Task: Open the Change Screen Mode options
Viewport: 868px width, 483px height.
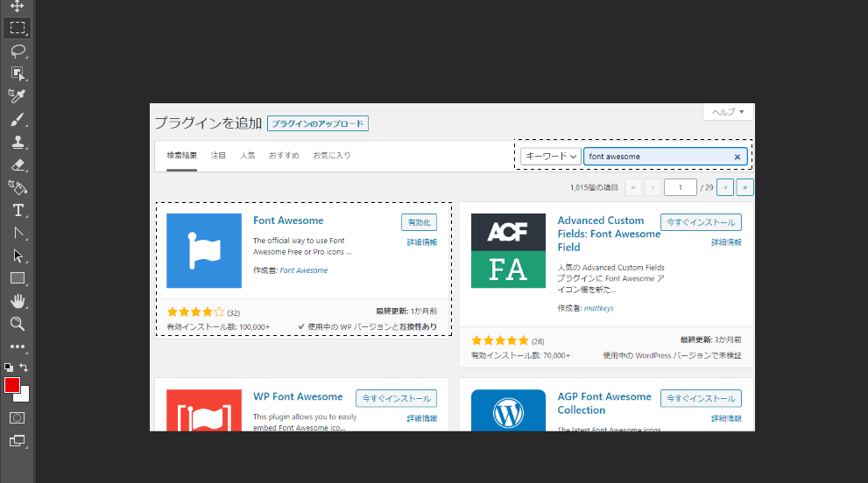Action: tap(17, 441)
